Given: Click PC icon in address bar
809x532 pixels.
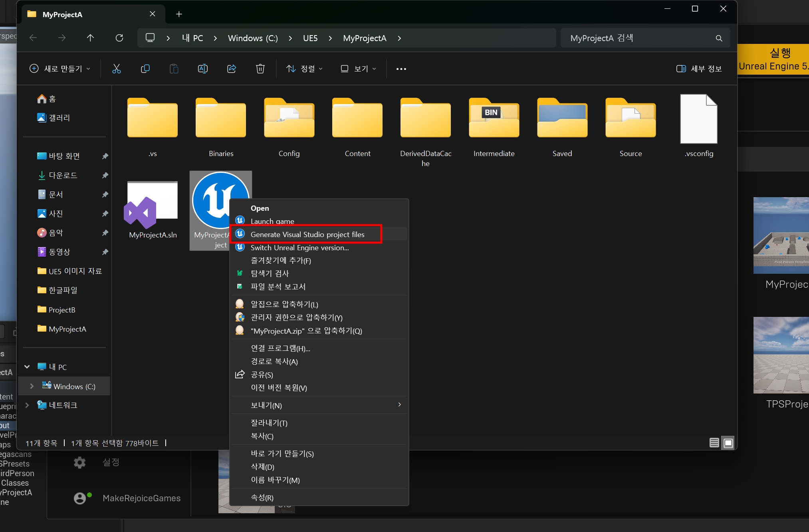Looking at the screenshot, I should click(150, 38).
